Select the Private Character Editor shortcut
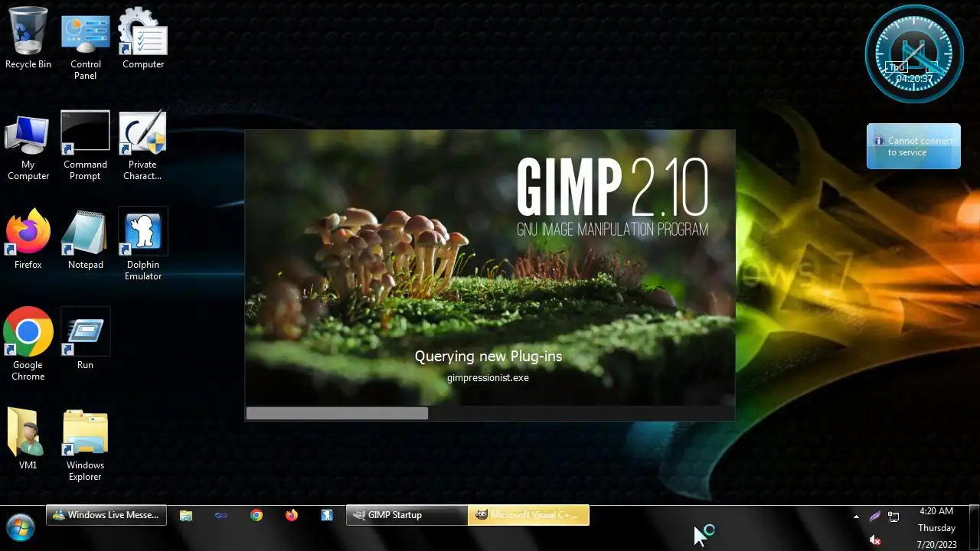Screen dimensions: 980x551 click(x=143, y=147)
